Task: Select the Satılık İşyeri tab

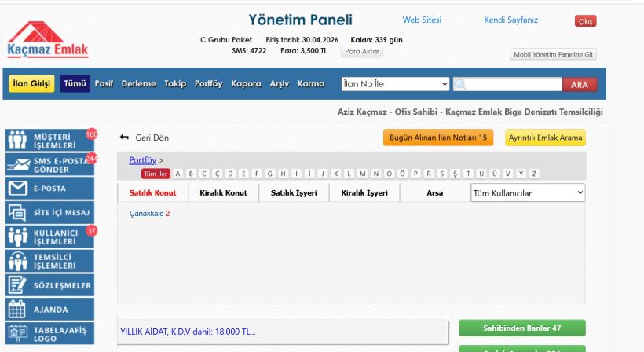Action: coord(294,192)
